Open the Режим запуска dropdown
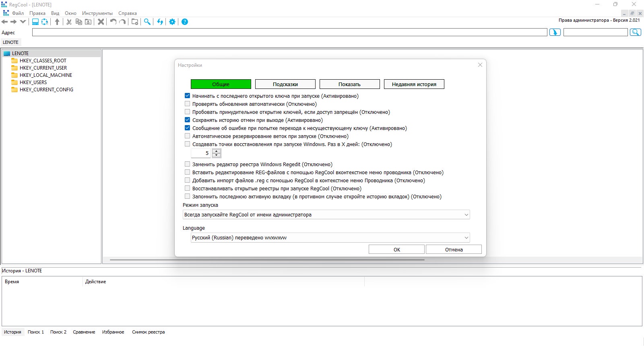The image size is (644, 346). click(x=326, y=215)
